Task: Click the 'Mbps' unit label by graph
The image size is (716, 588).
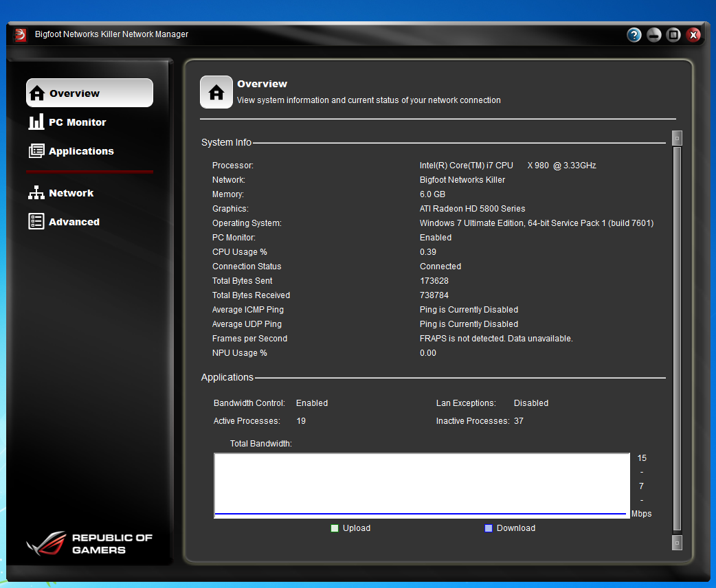Action: pyautogui.click(x=641, y=514)
